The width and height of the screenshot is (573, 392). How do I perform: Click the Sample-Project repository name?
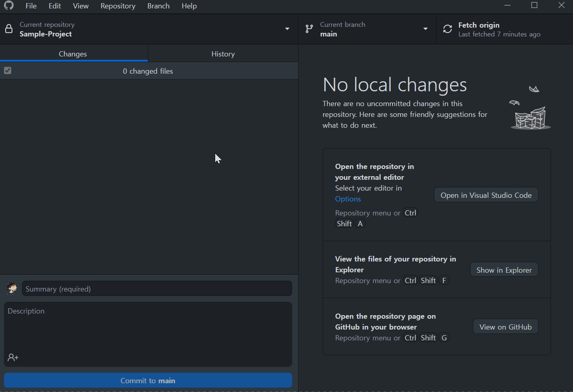[46, 34]
